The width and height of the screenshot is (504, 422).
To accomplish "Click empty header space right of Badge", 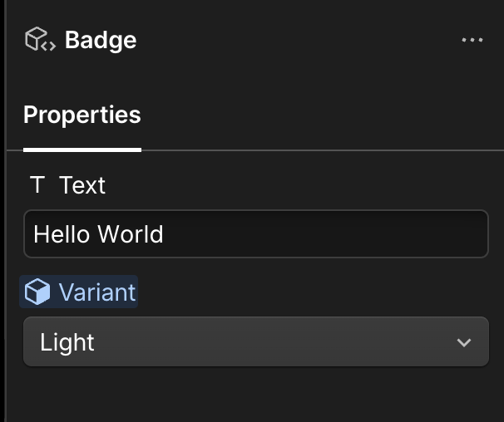I will (x=291, y=40).
